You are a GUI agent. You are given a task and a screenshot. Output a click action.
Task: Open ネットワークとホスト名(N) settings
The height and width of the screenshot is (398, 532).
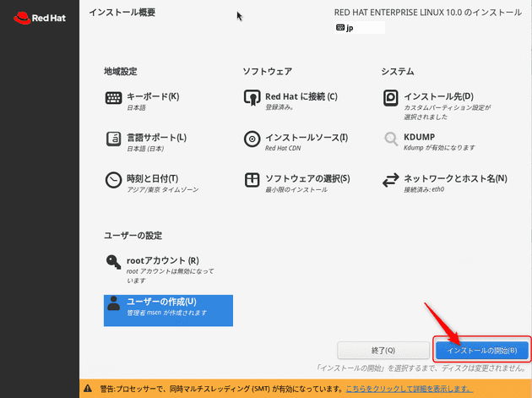tap(455, 178)
